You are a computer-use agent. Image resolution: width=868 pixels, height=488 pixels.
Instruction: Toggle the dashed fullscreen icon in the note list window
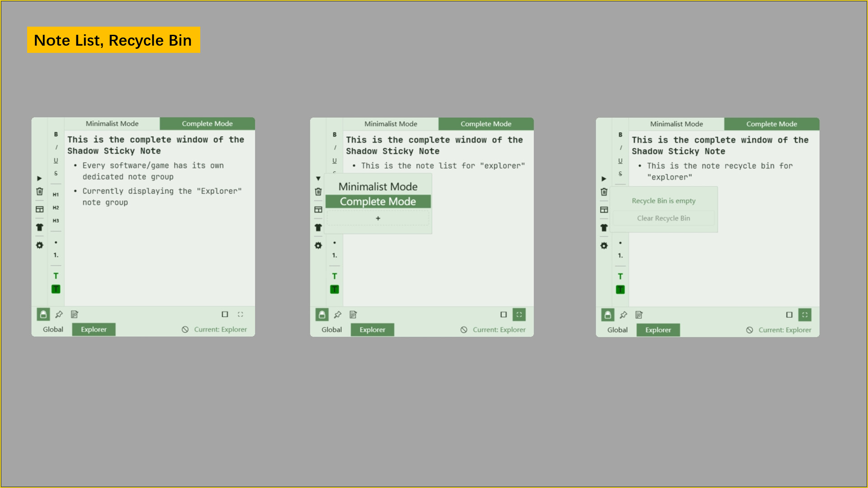519,315
